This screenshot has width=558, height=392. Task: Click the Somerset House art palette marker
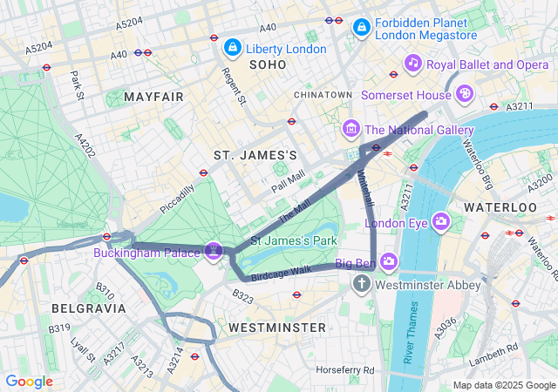coord(465,94)
